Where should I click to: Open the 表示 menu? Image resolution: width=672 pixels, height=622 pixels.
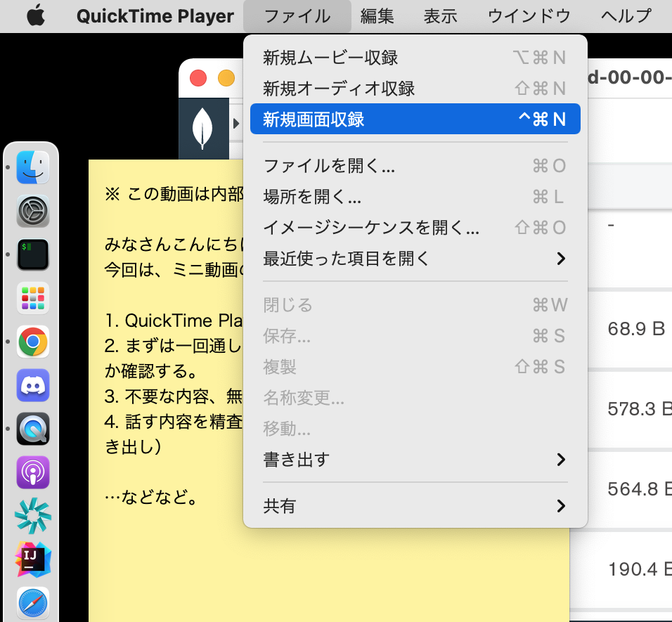[440, 16]
